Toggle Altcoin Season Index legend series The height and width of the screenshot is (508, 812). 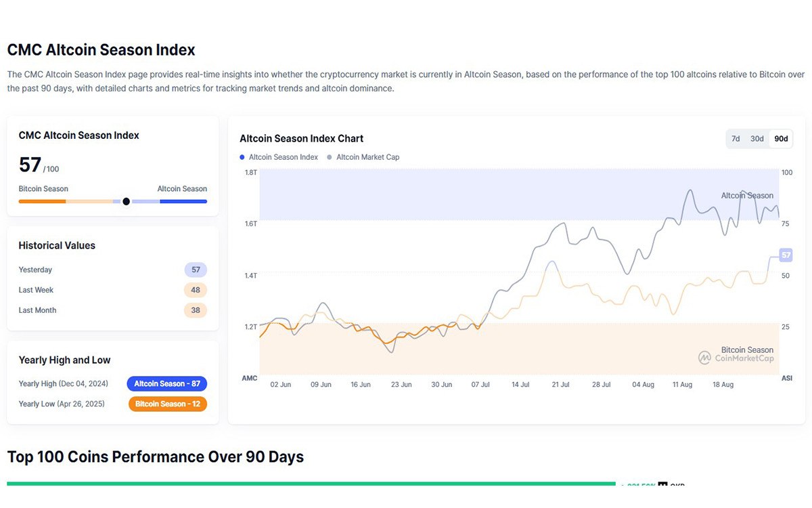tap(283, 157)
